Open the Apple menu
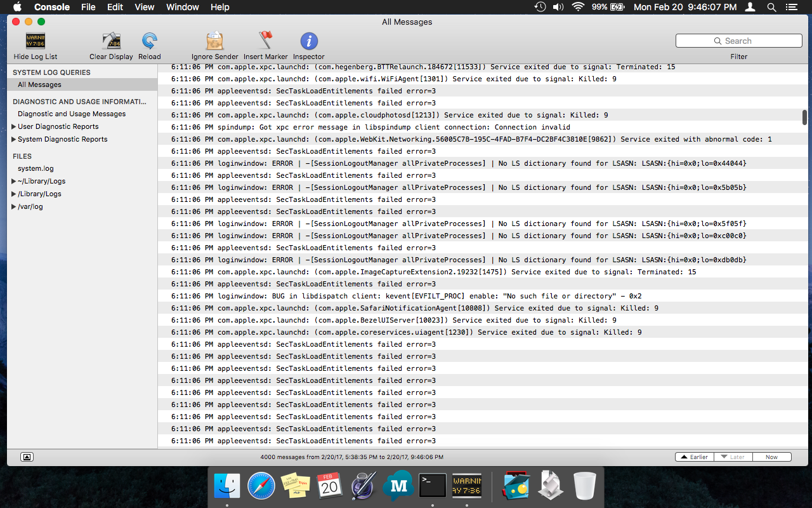Image resolution: width=812 pixels, height=508 pixels. click(18, 7)
